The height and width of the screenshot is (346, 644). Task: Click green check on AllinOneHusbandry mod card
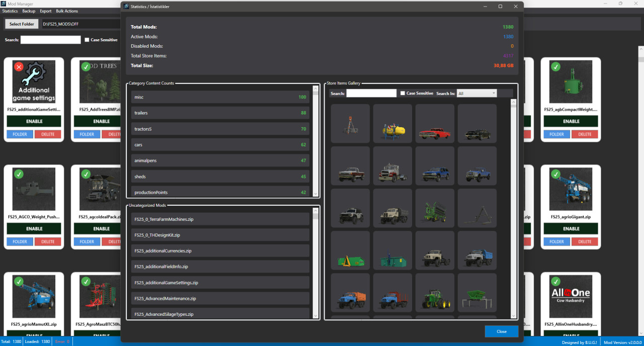coord(555,281)
